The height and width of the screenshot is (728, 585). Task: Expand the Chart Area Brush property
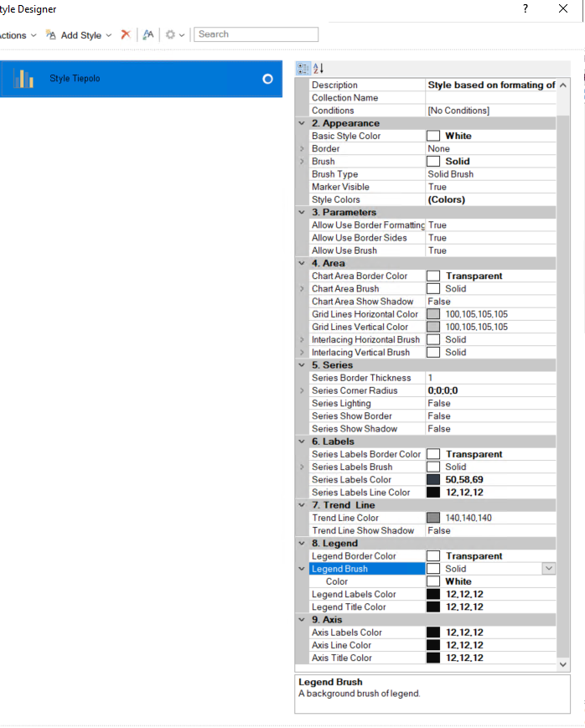pyautogui.click(x=302, y=289)
